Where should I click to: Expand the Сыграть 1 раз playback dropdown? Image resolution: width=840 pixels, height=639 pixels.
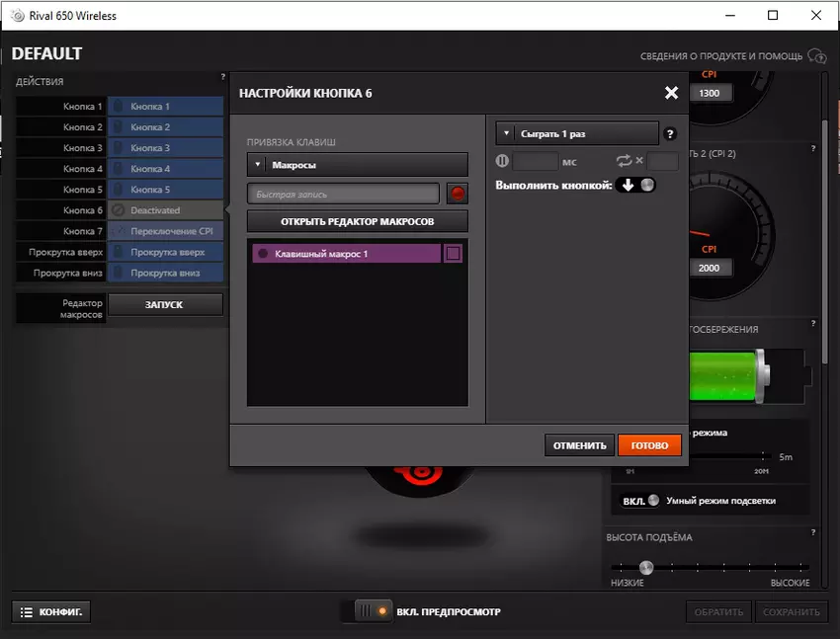click(577, 133)
